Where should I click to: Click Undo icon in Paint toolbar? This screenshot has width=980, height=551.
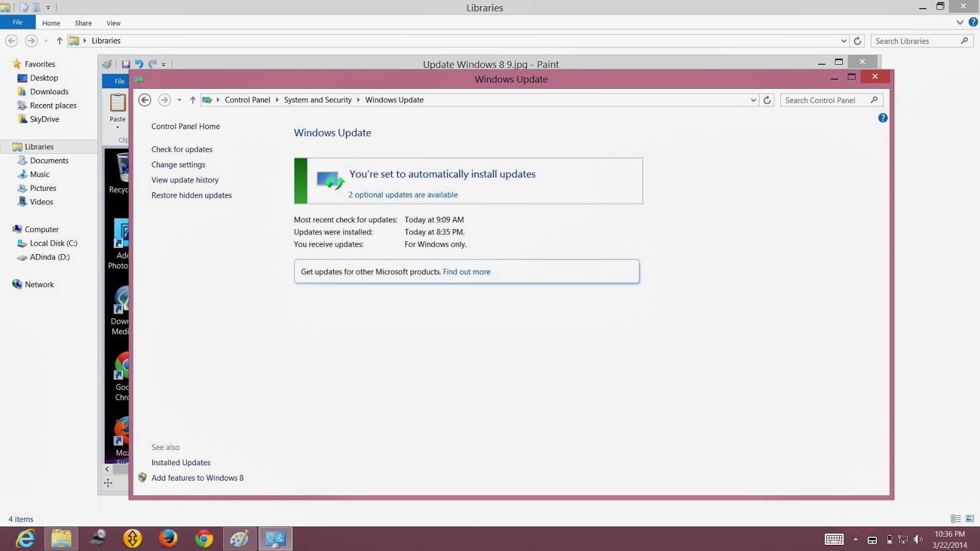pyautogui.click(x=139, y=64)
